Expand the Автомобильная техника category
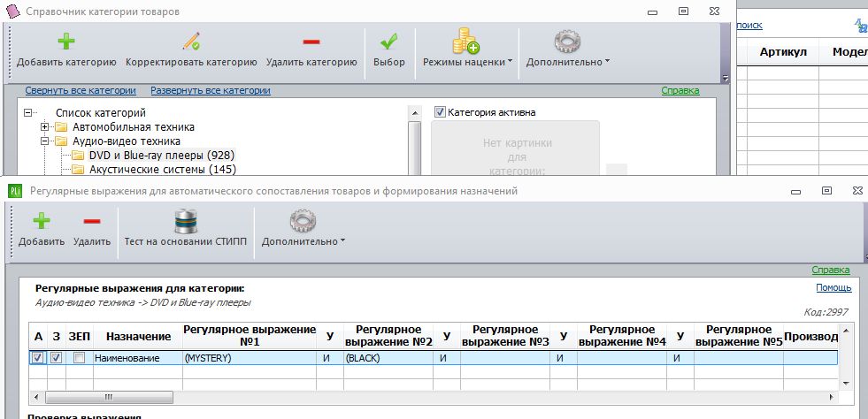 click(x=45, y=127)
